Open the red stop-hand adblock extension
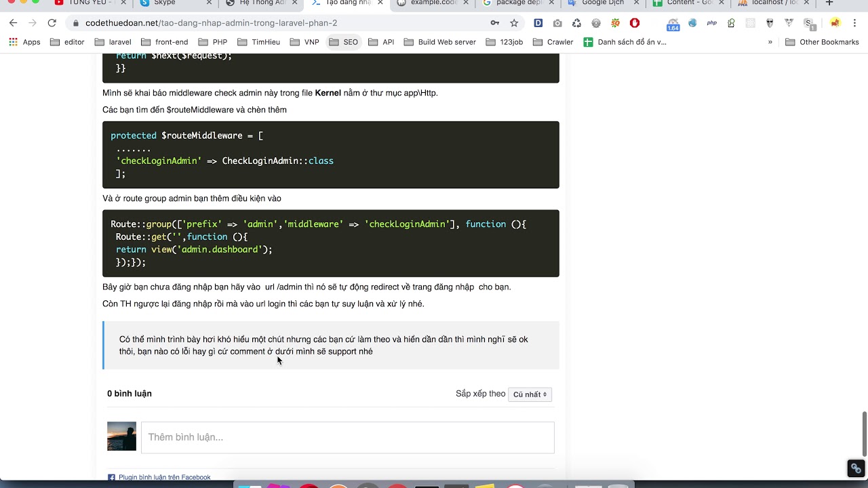The height and width of the screenshot is (488, 868). coord(635,23)
